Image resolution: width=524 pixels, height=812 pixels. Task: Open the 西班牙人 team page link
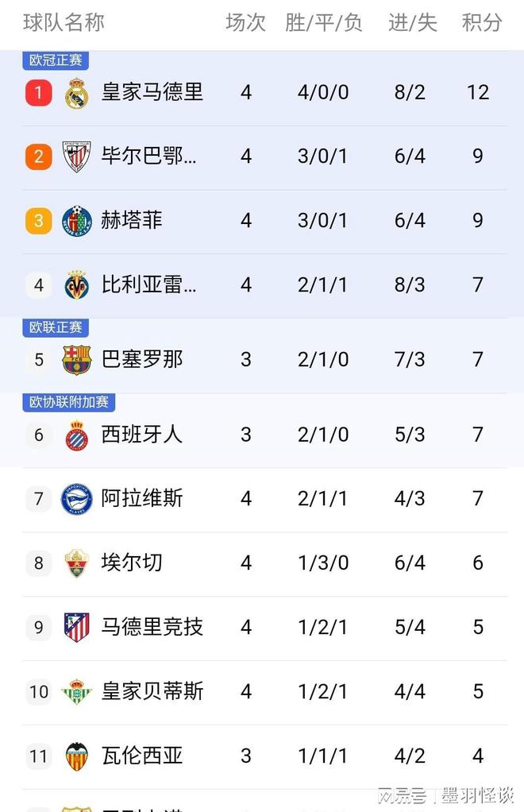142,435
